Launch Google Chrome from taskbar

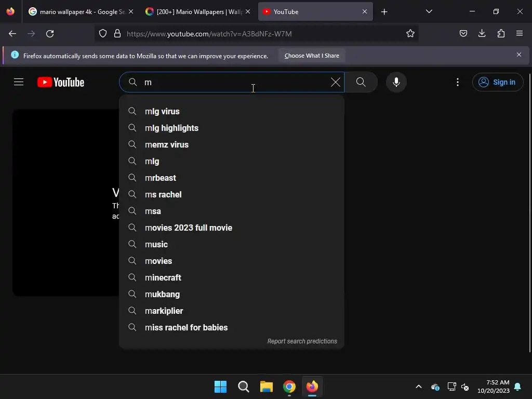289,387
